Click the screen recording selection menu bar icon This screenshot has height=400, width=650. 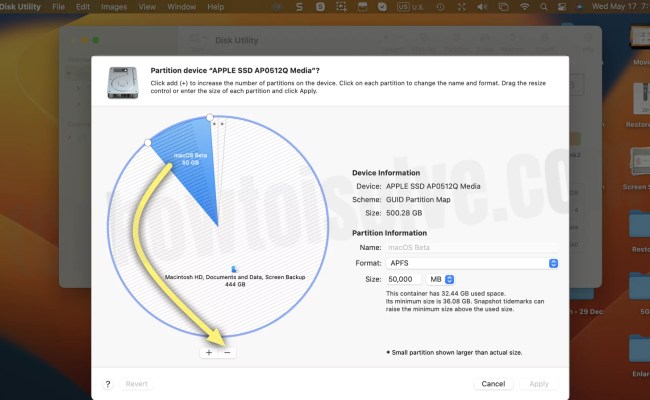tap(341, 7)
